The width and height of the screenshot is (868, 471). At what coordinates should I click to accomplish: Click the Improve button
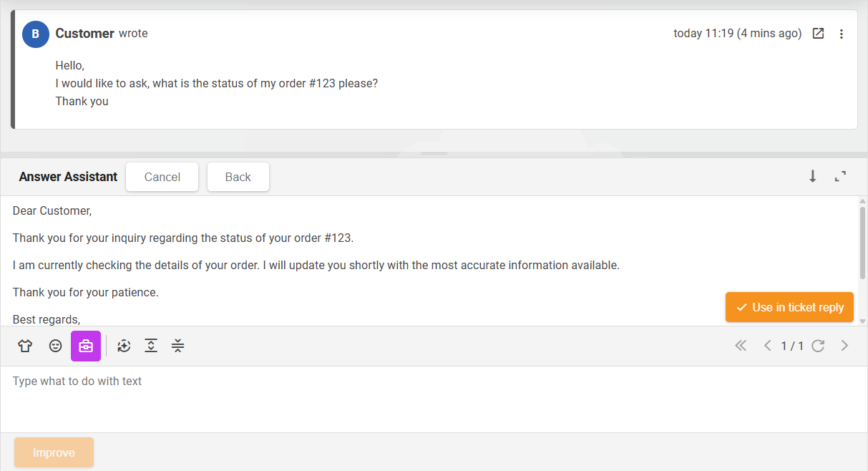54,452
